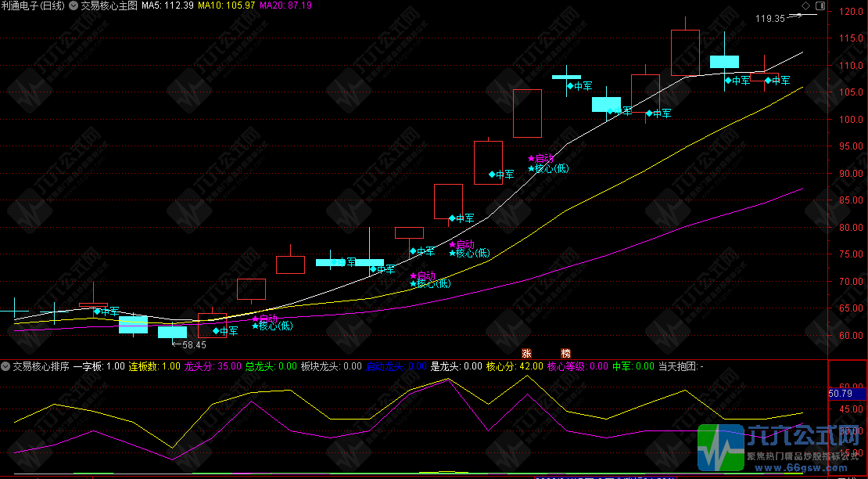This screenshot has height=479, width=868.
Task: Click the 100.0 price axis label
Action: point(852,119)
